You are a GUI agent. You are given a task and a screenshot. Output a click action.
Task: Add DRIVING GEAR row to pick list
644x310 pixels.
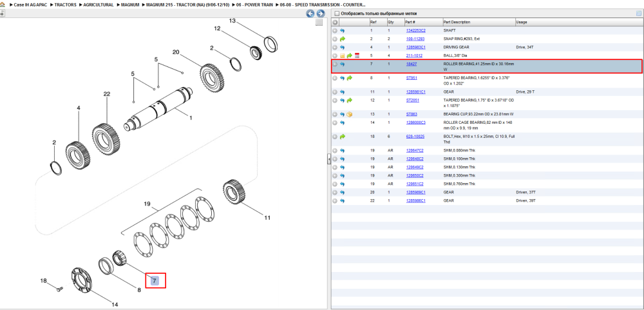tap(335, 47)
